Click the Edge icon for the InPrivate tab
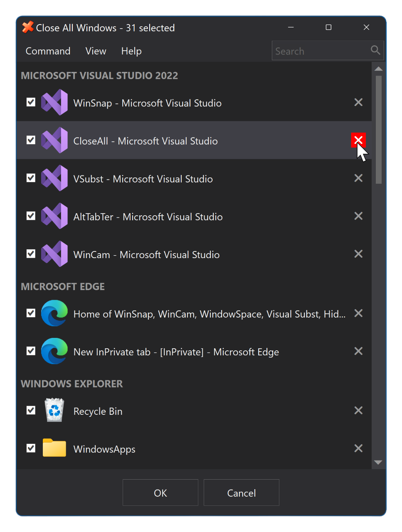The image size is (402, 532). (54, 351)
